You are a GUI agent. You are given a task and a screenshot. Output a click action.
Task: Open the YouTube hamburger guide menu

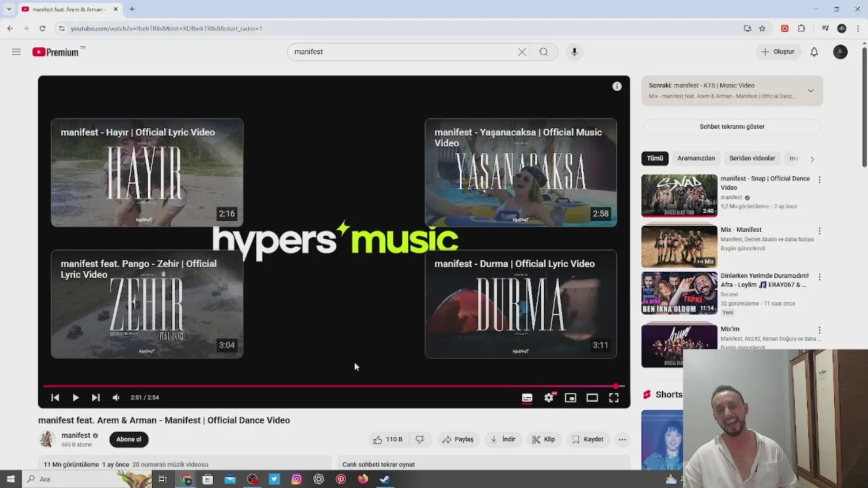[x=16, y=52]
